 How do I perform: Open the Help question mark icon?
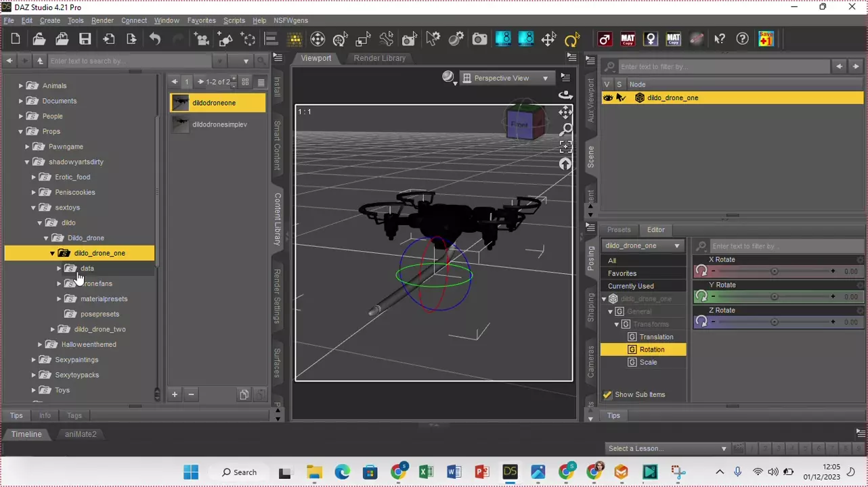click(743, 39)
